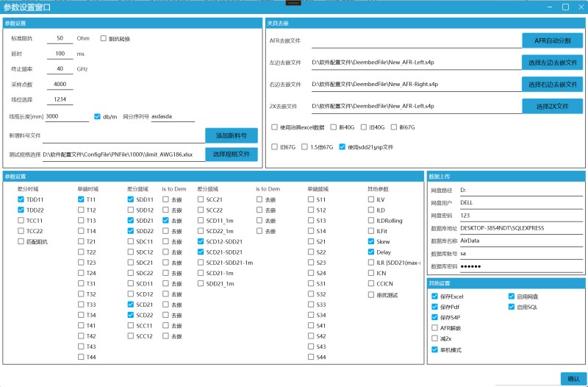
Task: Toggle the 保存Pdf checkbox
Action: 434,307
